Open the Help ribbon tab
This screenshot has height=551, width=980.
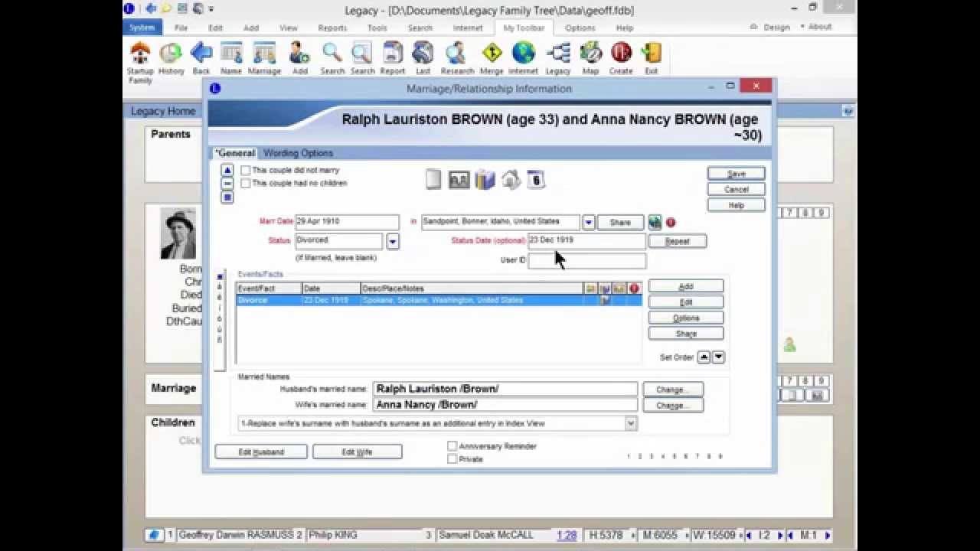[625, 28]
